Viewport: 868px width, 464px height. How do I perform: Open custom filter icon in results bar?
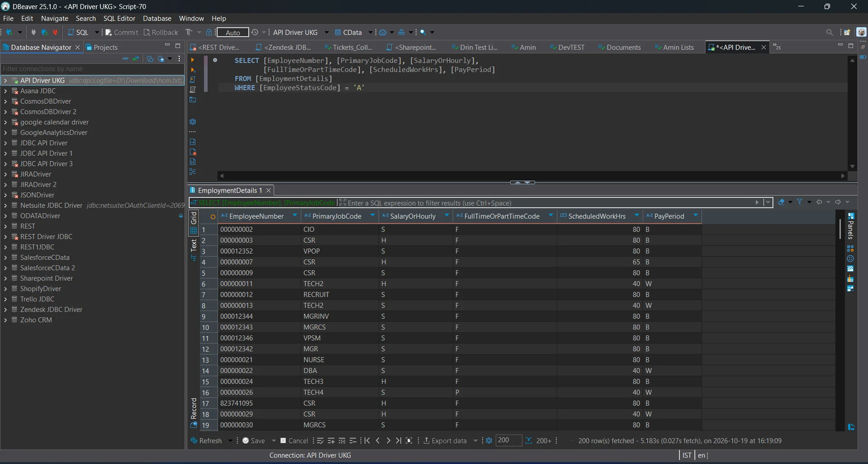(x=800, y=202)
